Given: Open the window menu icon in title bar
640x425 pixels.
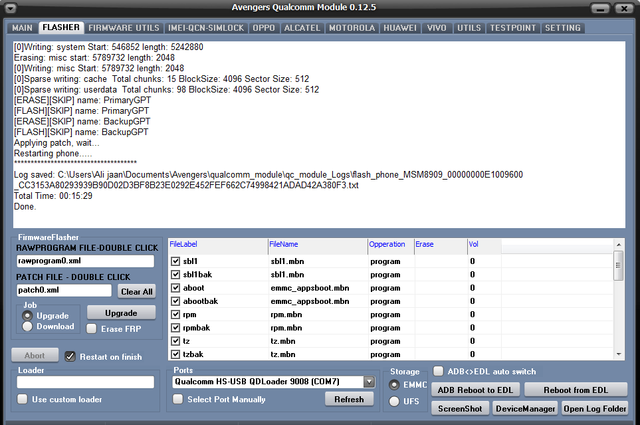Looking at the screenshot, I should coord(11,8).
